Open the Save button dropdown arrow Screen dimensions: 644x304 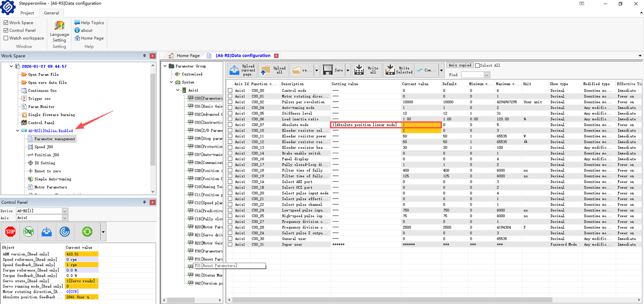[348, 70]
